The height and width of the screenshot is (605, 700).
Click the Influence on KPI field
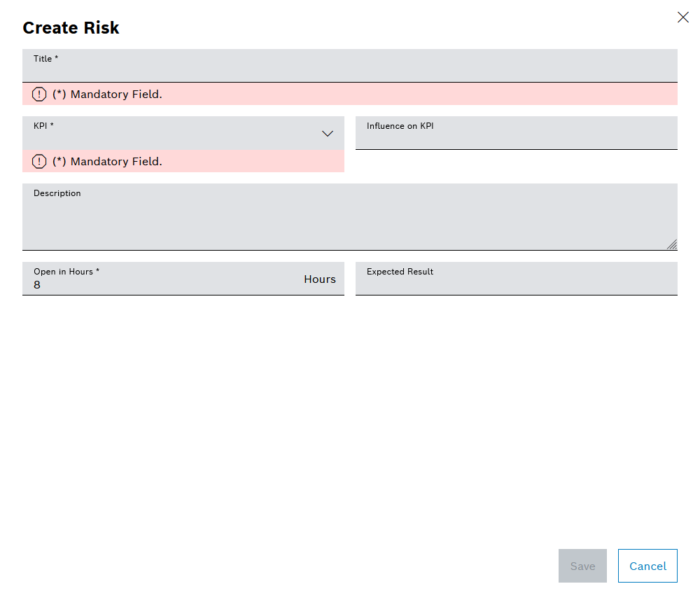[516, 137]
